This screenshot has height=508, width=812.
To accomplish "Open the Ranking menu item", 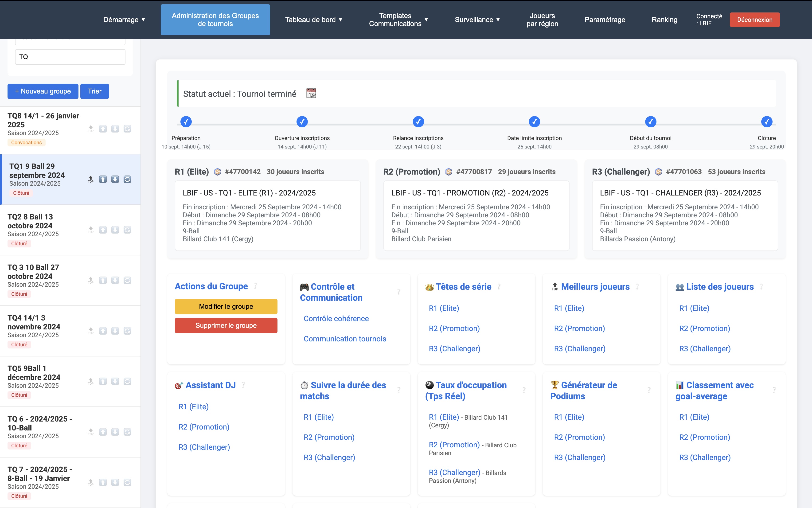I will click(x=664, y=20).
